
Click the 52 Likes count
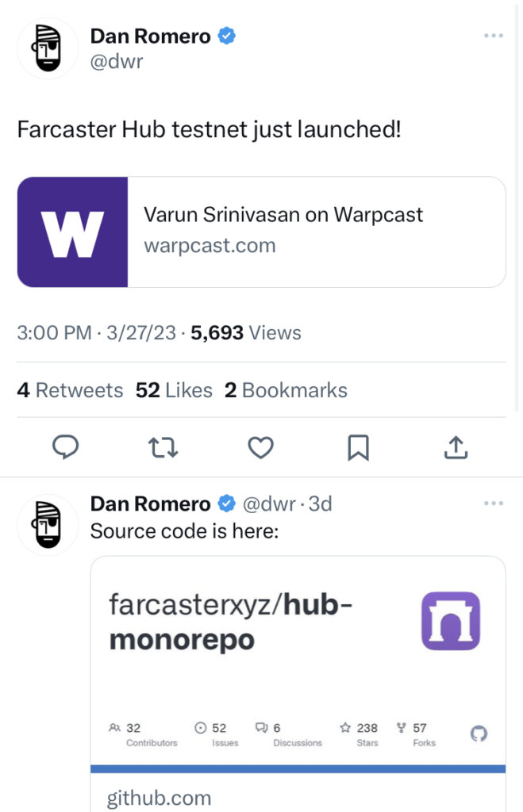tap(173, 390)
